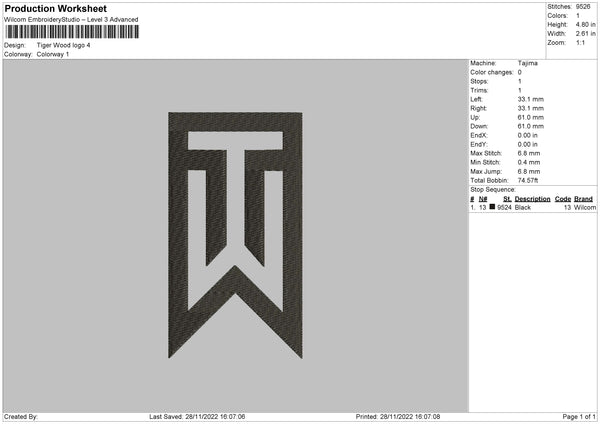Viewport: 600px width, 424px height.
Task: Click the "Page 1 of 1" footer text
Action: coord(579,417)
